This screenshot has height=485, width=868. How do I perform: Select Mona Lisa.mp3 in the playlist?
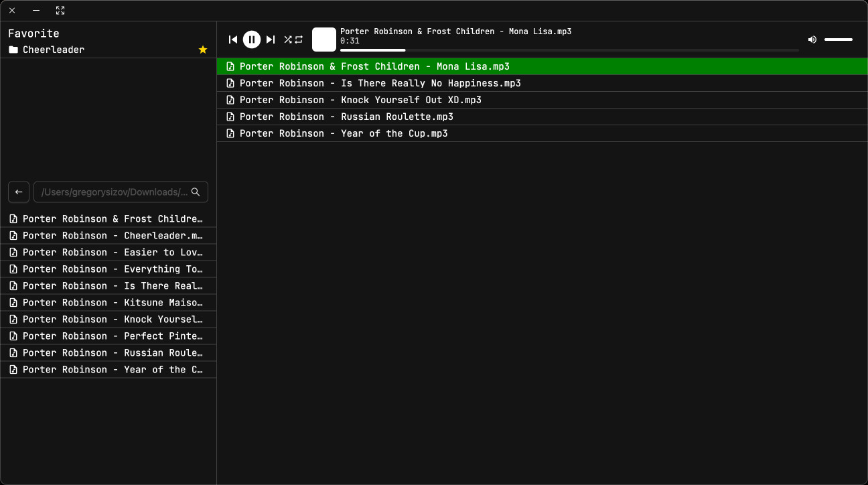(x=542, y=66)
